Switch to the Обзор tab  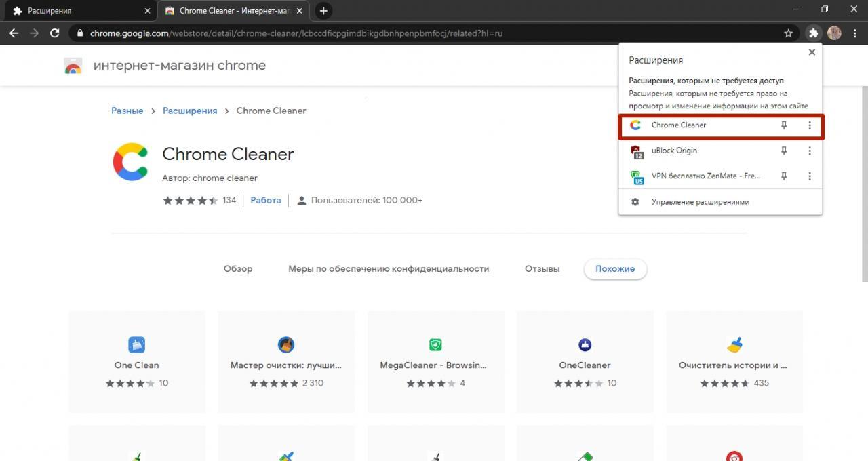point(238,268)
